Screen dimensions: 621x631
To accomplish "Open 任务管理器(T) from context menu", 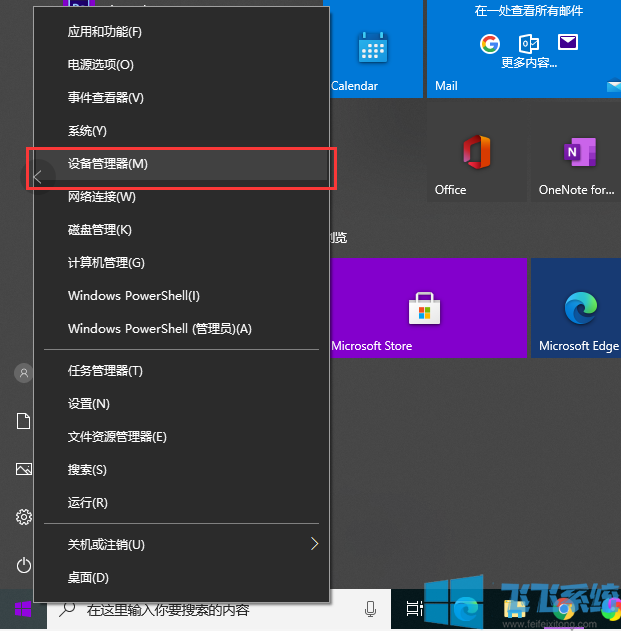I will 105,371.
